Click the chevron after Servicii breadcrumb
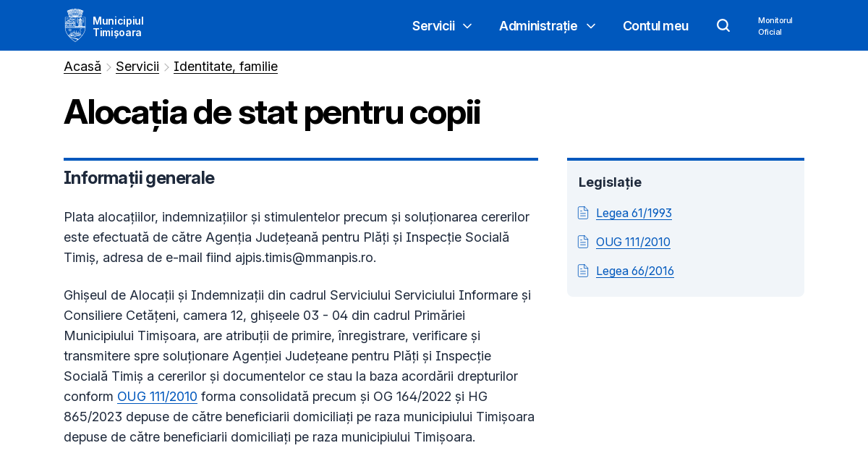Screen dimensions: 868x456 (x=166, y=67)
